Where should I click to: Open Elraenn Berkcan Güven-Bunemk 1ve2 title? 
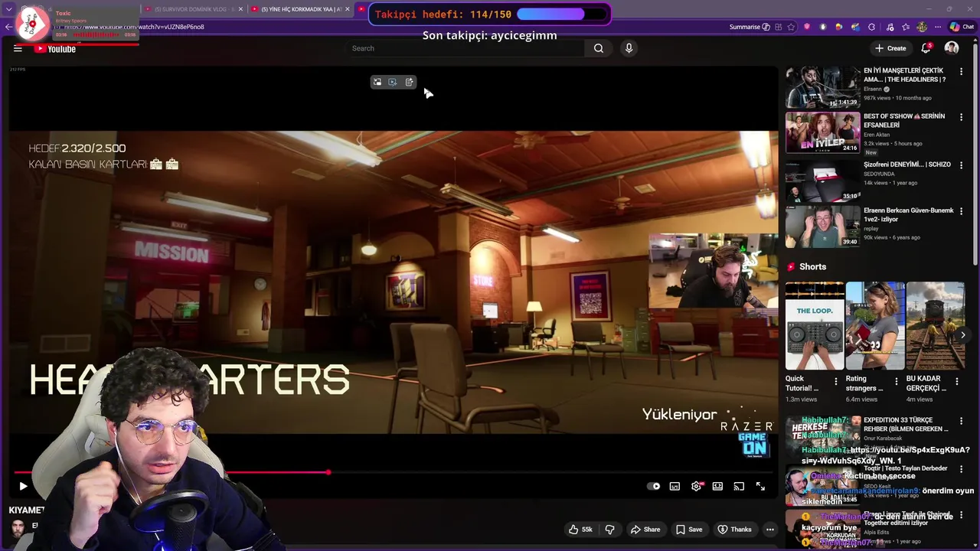click(909, 215)
